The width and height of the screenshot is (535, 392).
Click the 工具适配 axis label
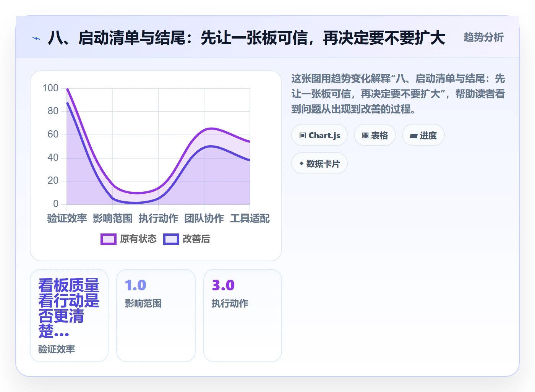250,219
